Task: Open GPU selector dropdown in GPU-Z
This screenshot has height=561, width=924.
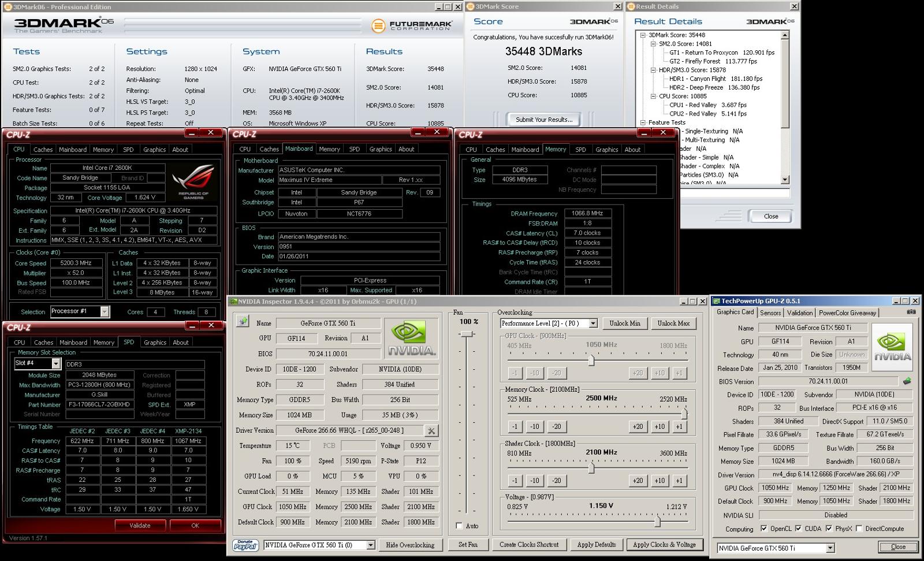Action: (830, 548)
